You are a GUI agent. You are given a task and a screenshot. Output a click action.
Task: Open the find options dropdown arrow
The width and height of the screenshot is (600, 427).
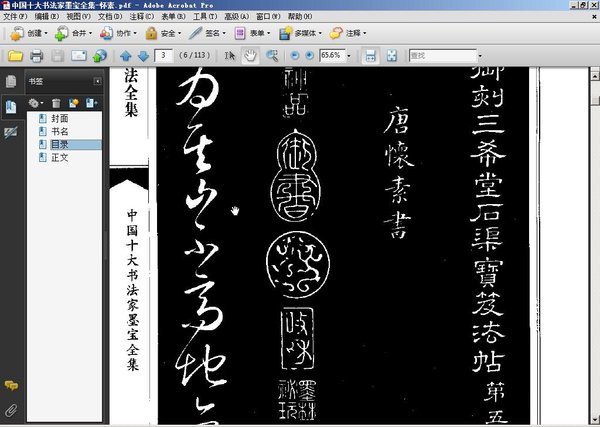[480, 56]
